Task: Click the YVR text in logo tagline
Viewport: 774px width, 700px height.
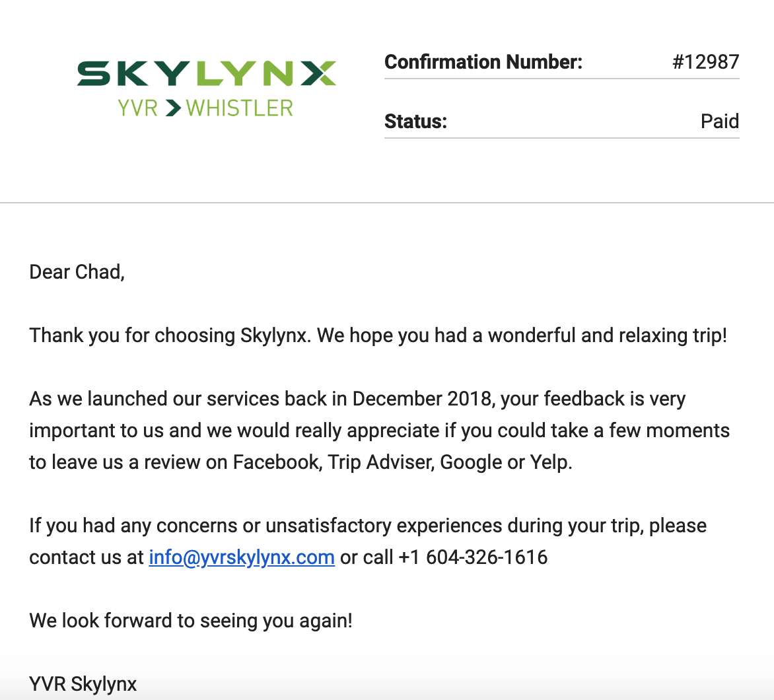Action: 138,108
